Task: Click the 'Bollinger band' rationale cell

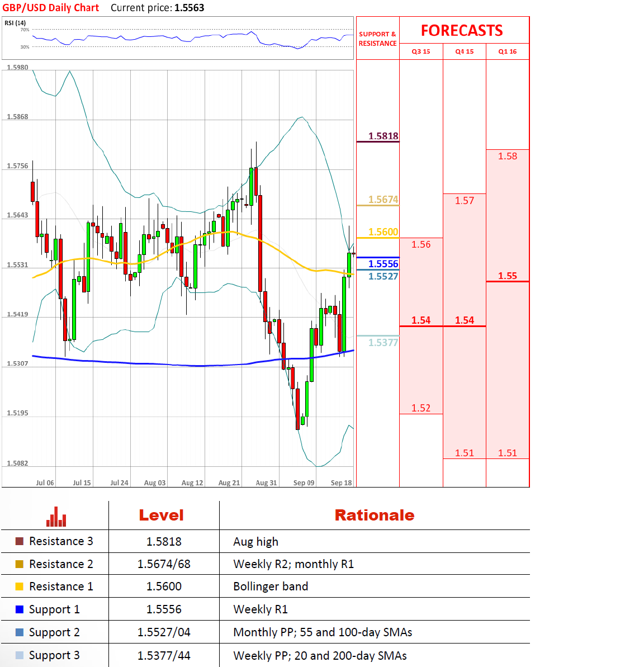Action: point(271,586)
